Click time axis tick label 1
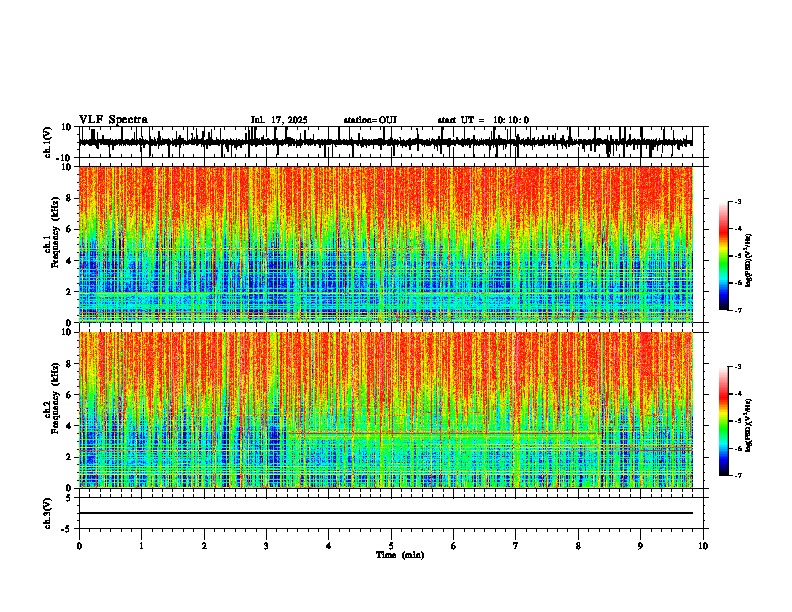The height and width of the screenshot is (612, 792). pyautogui.click(x=141, y=546)
